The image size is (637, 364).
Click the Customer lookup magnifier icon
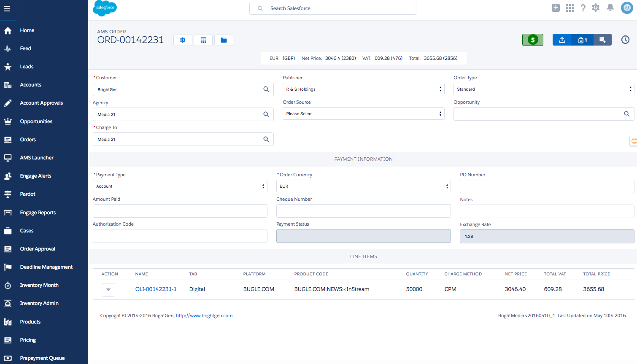point(266,89)
